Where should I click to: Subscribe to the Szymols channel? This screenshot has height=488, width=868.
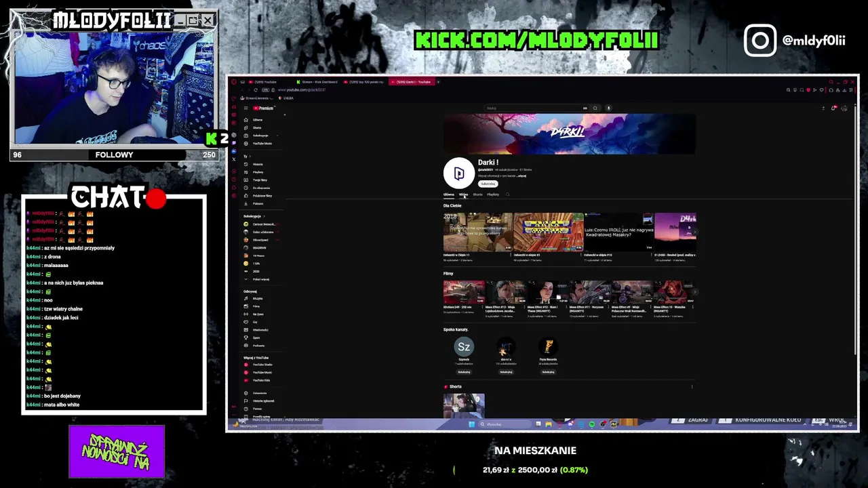[464, 372]
